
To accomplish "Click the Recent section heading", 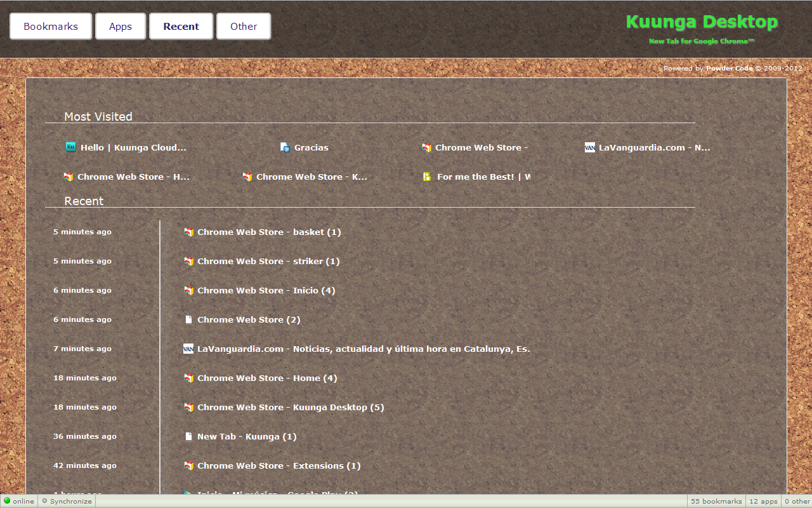I will (x=84, y=201).
